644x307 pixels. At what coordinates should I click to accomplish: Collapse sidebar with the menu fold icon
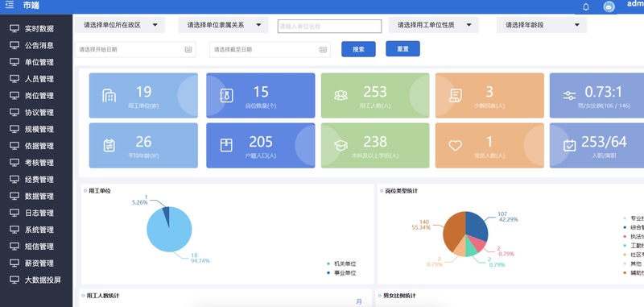tap(9, 5)
